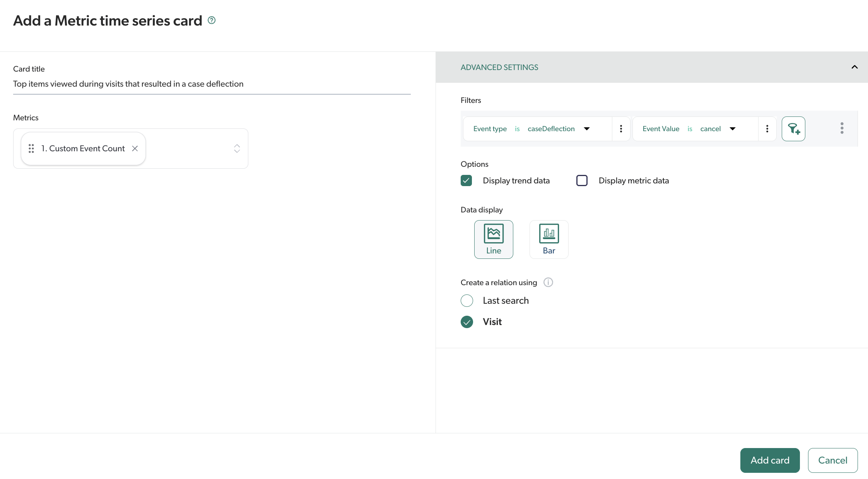Select the Last search radio option
This screenshot has height=479, width=868.
[x=467, y=301]
